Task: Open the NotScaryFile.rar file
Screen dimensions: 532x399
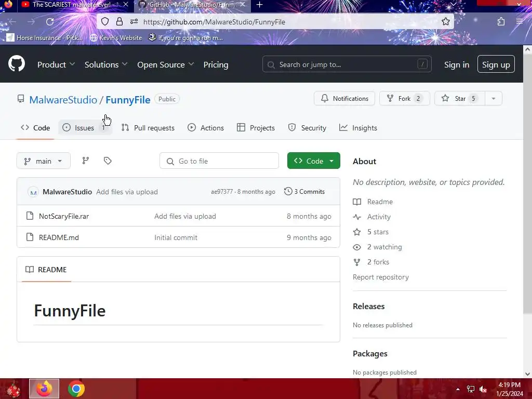Action: pyautogui.click(x=64, y=216)
